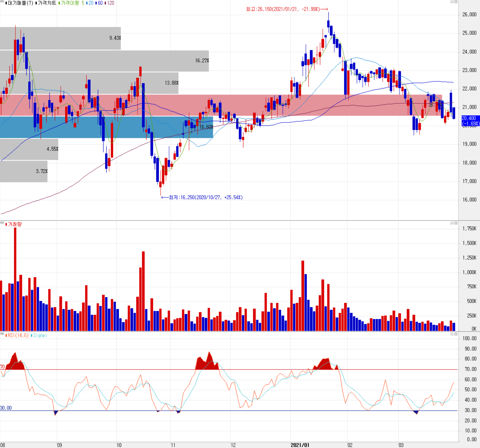The width and height of the screenshot is (480, 448).
Task: Click the RSI 30.00 oversold line label
Action: pos(6,408)
